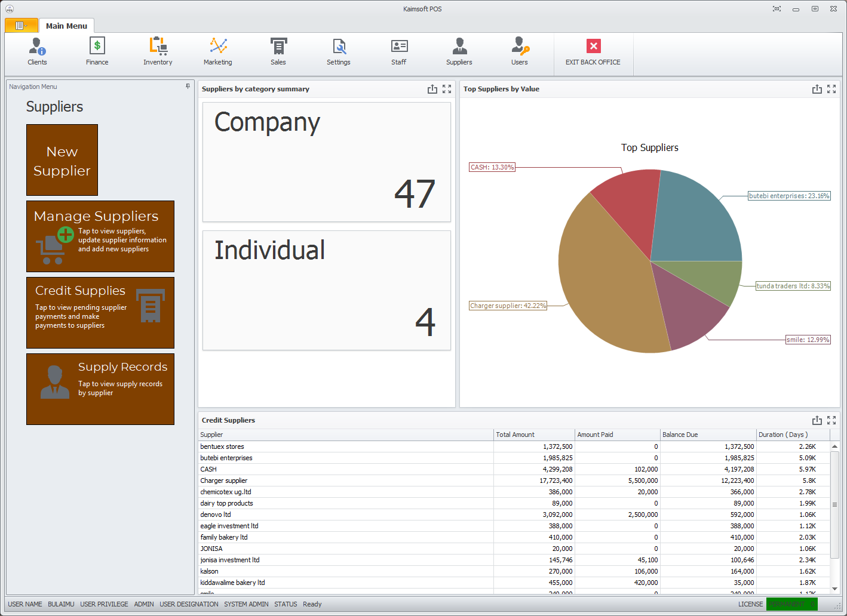
Task: Click the scroll up arrow in Credit Suppliers
Action: [834, 446]
